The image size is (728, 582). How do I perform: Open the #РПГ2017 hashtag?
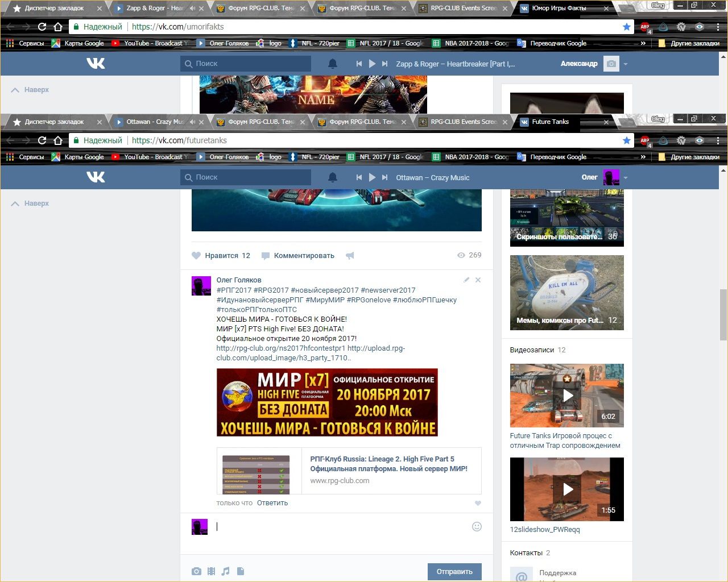pos(234,290)
